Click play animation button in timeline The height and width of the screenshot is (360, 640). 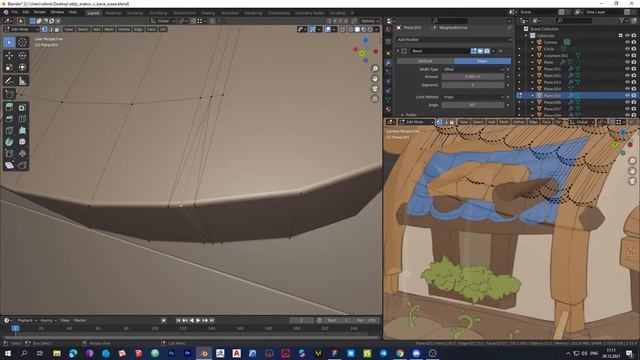tap(198, 320)
